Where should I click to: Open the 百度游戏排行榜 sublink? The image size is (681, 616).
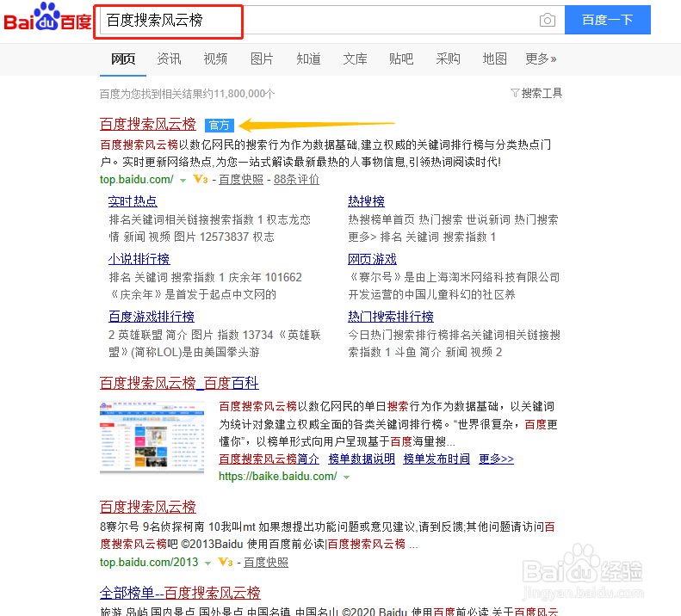click(x=152, y=317)
